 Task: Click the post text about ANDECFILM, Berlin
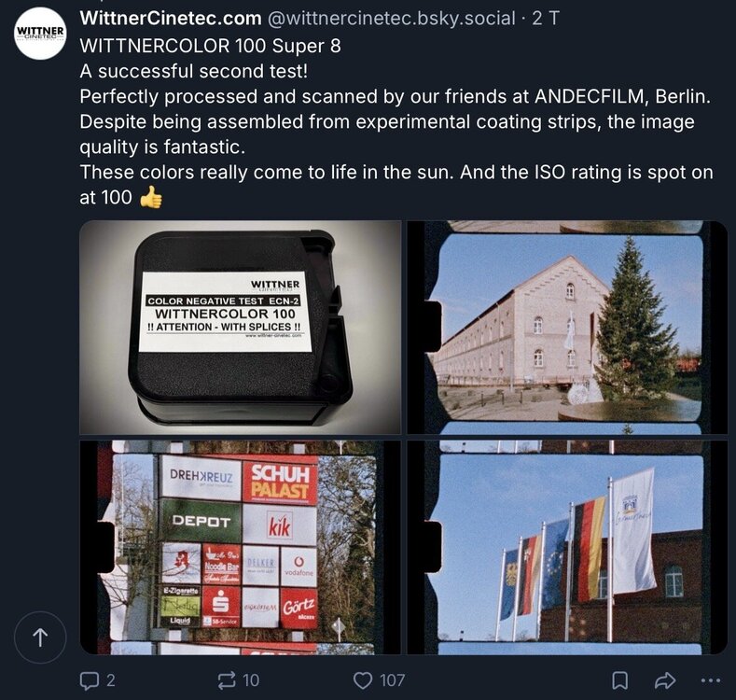click(396, 97)
